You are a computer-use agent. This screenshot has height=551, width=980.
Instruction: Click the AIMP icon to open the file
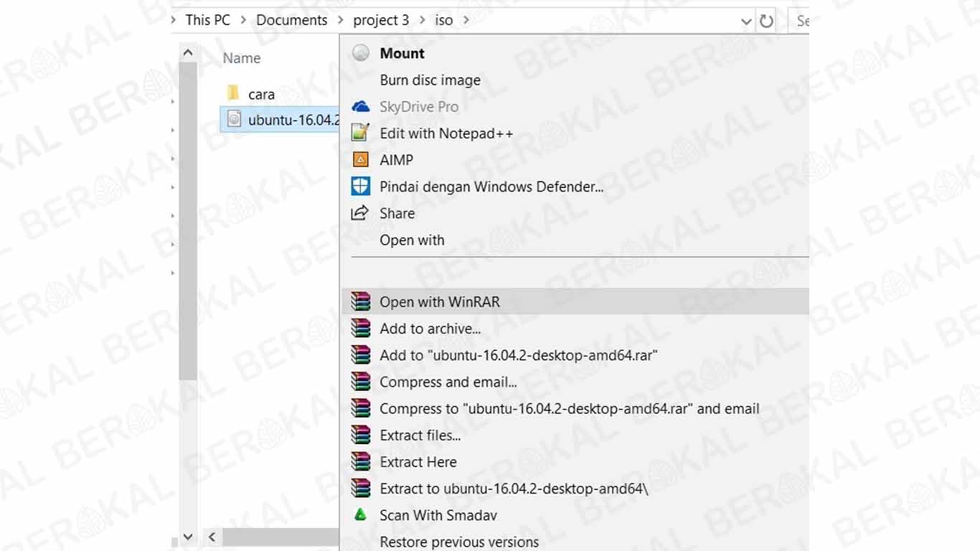360,159
